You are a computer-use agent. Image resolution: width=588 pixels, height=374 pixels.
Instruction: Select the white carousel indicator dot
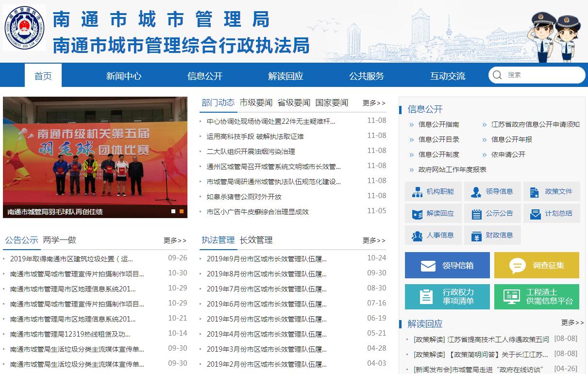point(173,211)
